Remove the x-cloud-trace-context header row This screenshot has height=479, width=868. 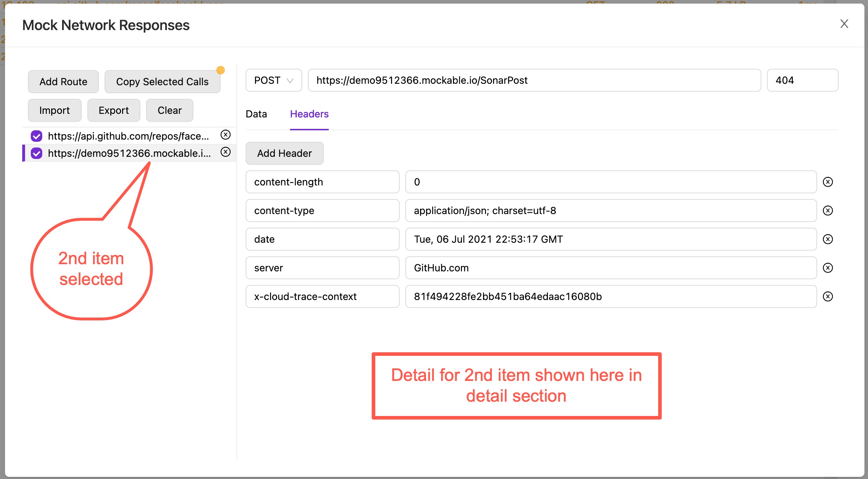click(828, 296)
